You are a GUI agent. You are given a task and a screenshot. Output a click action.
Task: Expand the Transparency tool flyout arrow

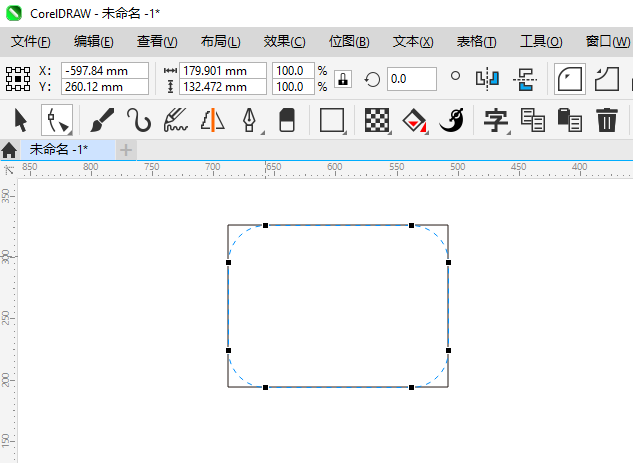(390, 132)
